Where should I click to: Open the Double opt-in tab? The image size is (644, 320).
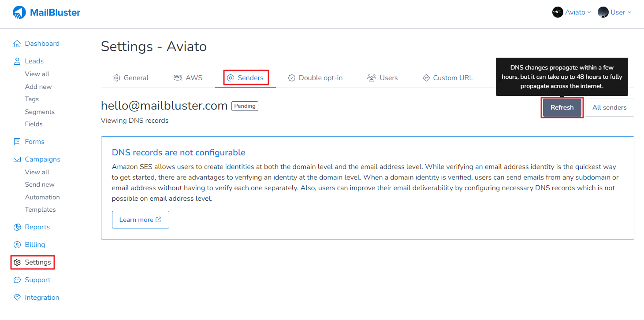coord(315,78)
